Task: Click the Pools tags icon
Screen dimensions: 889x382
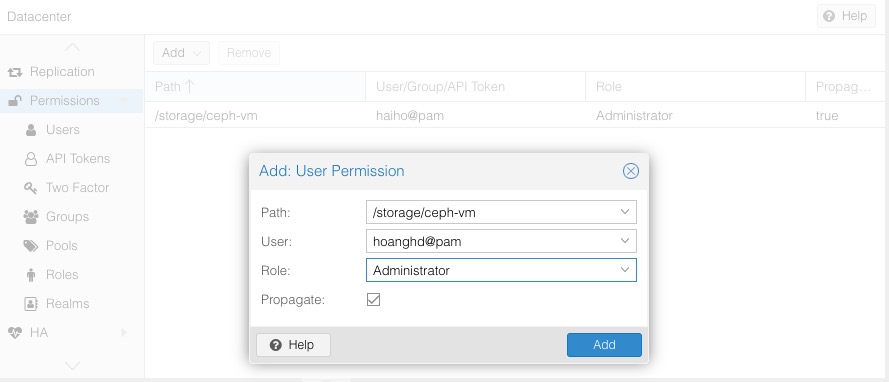Action: click(31, 246)
